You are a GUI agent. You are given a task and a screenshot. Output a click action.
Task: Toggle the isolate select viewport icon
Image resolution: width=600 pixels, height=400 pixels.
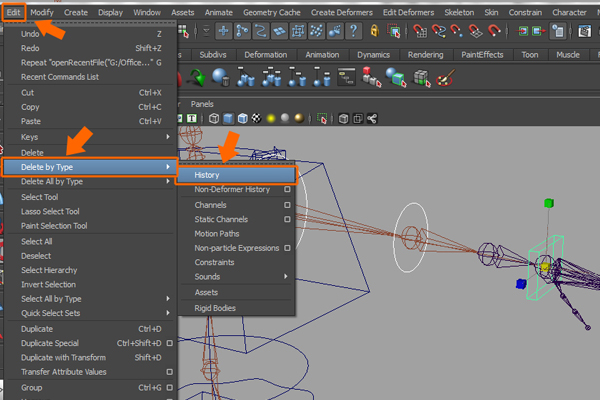pos(322,119)
